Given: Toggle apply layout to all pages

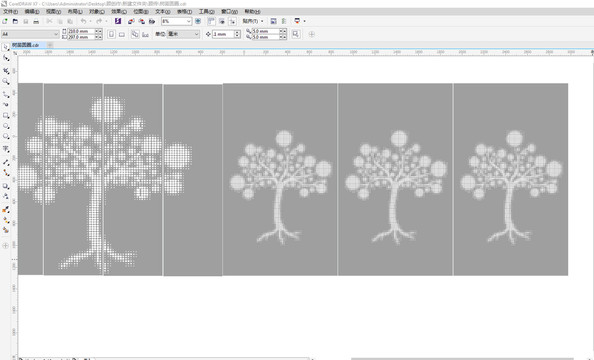Looking at the screenshot, I should pos(135,34).
